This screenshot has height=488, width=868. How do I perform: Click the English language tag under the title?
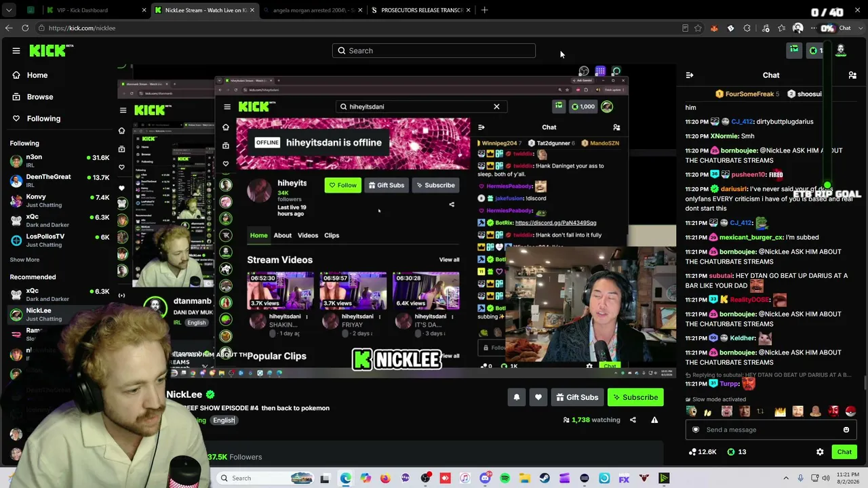[x=223, y=420]
